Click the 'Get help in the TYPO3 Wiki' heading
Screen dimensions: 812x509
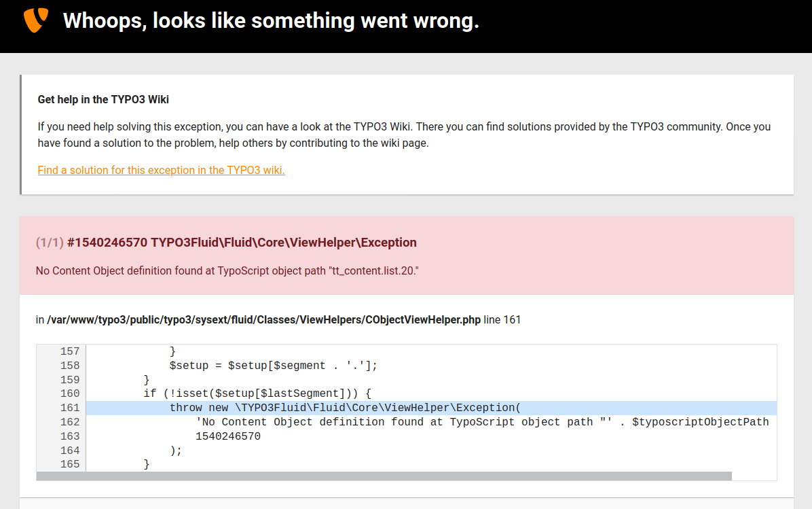click(103, 99)
